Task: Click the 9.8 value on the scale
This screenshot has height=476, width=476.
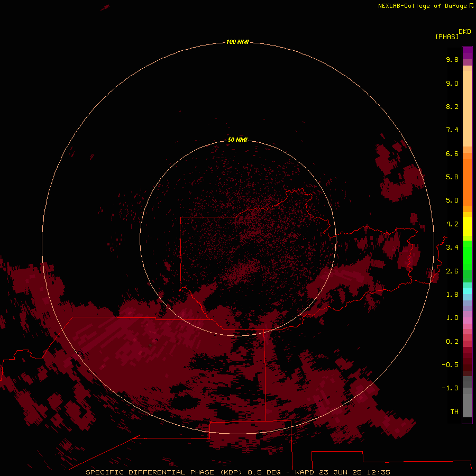Action: point(452,59)
